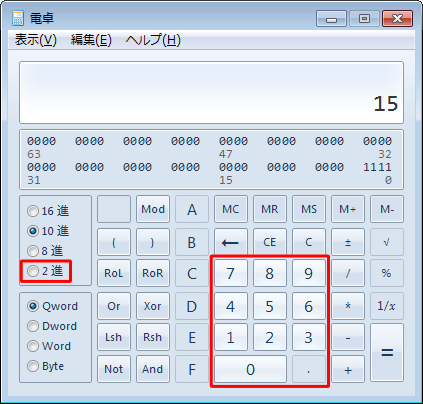Click the hex digit E key
Screen dimensions: 423x404
(192, 337)
